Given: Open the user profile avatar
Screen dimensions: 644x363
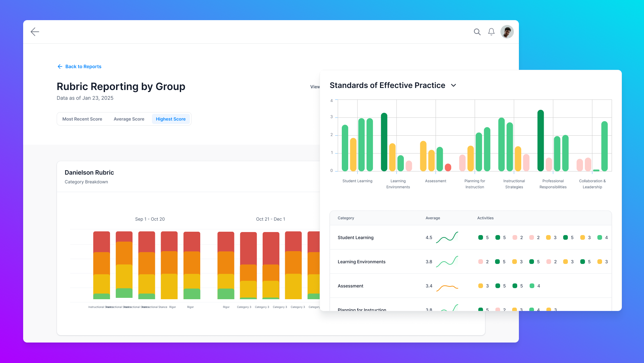Looking at the screenshot, I should coord(507,32).
